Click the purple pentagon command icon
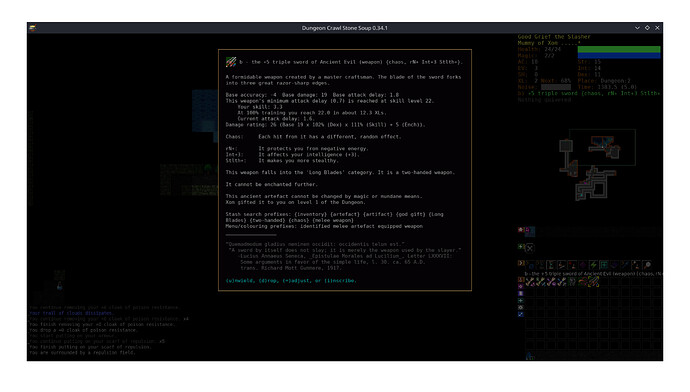 [583, 265]
